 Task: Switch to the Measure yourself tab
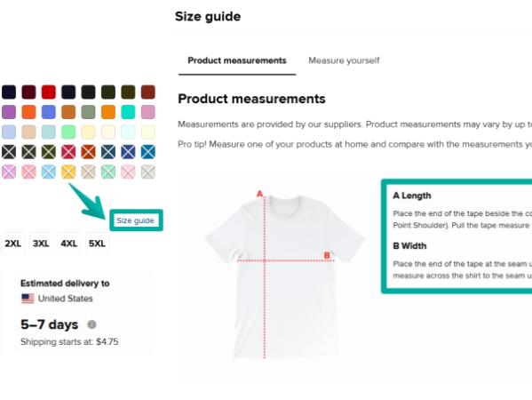344,60
